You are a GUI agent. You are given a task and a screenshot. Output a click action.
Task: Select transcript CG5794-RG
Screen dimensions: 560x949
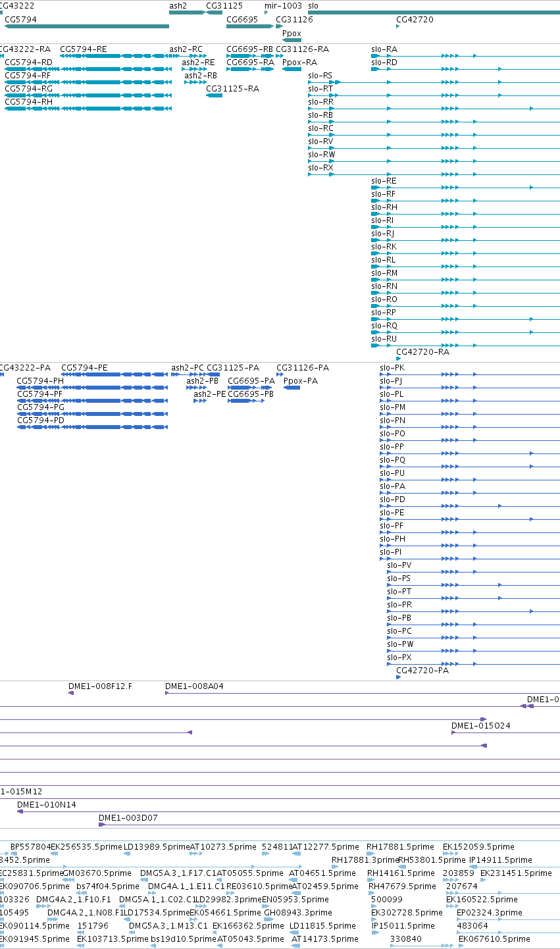coord(28,89)
